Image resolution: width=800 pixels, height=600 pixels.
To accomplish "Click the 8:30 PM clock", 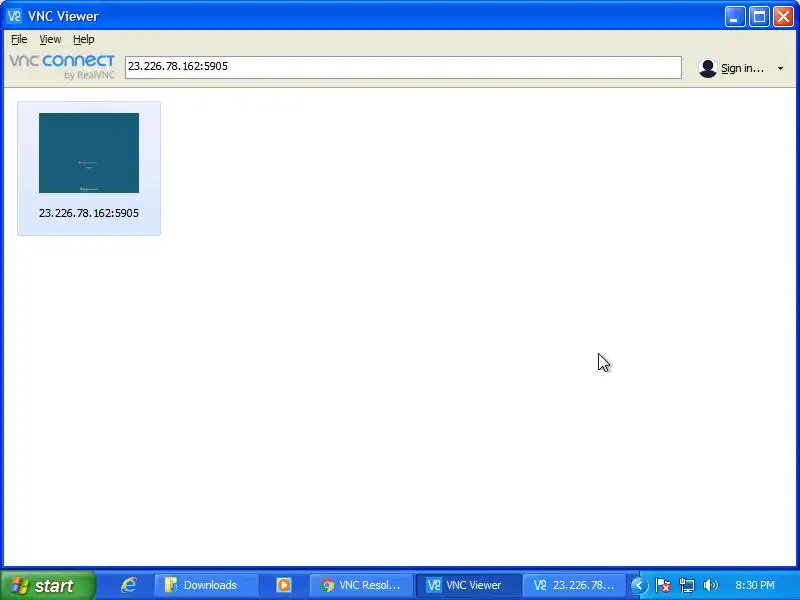I will [755, 585].
